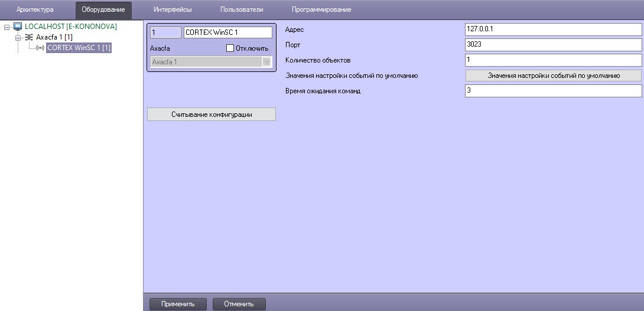The image size is (644, 311).
Task: Click the CORTEX WinSC 1 device icon
Action: pyautogui.click(x=40, y=48)
